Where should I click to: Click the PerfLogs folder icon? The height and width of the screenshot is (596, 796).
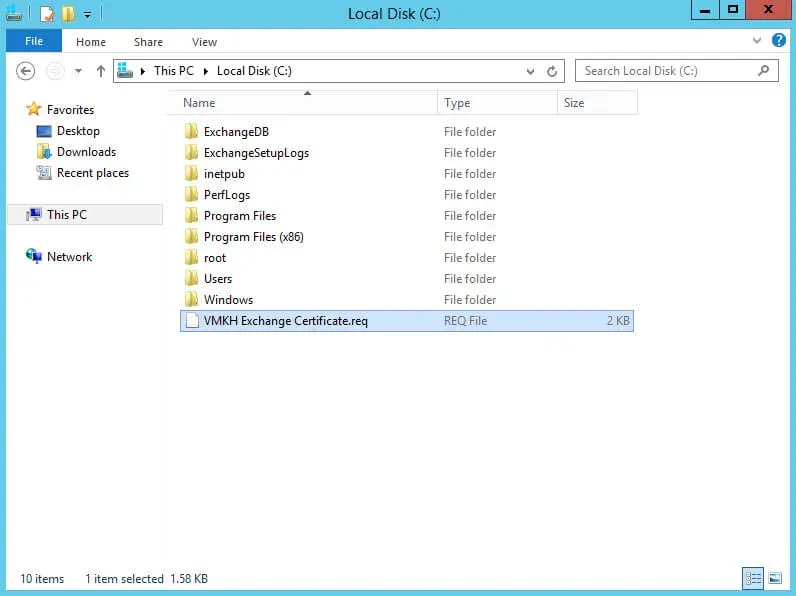point(191,194)
